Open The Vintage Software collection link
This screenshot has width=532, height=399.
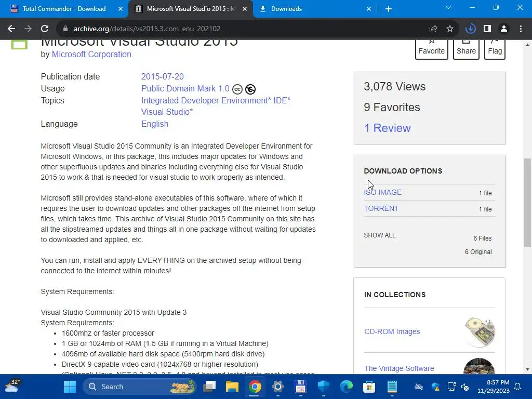coord(399,368)
